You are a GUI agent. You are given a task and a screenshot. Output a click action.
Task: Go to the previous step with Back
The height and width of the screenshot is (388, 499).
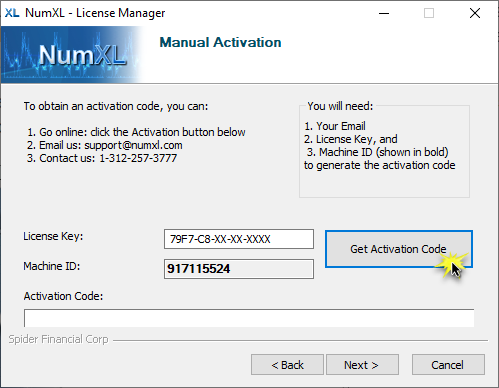point(287,365)
